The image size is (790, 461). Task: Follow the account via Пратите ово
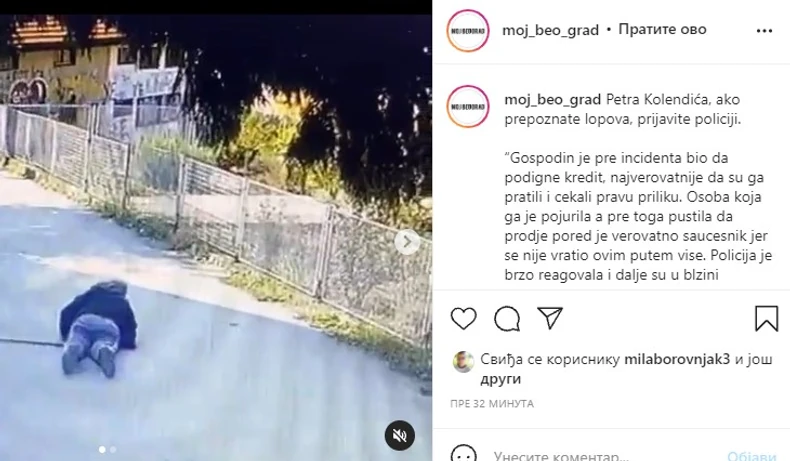click(662, 29)
